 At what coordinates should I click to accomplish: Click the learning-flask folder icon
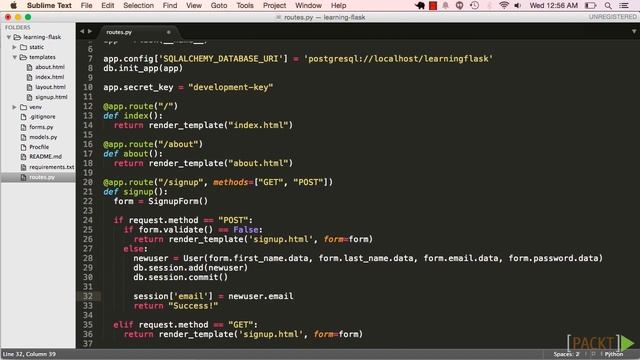(17, 37)
